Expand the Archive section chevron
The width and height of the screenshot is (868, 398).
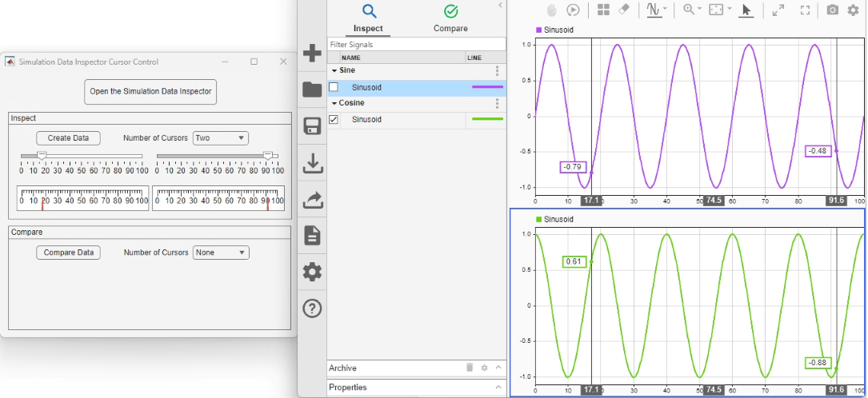pos(498,368)
